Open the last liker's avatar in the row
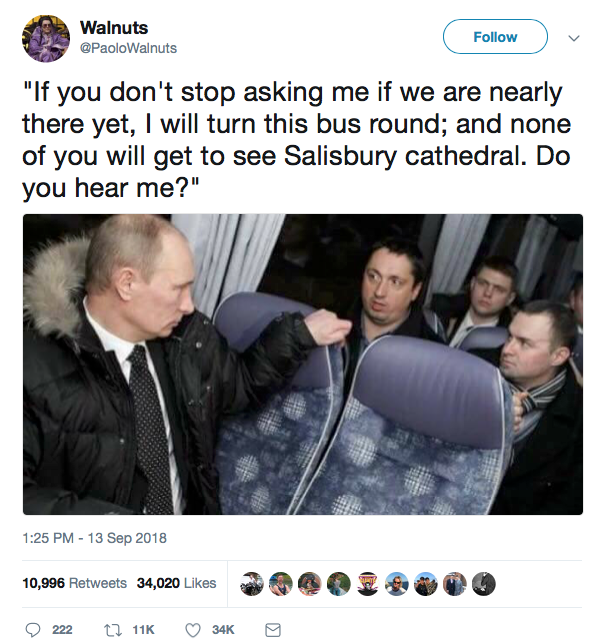Screen dimensions: 613x643 [484, 584]
